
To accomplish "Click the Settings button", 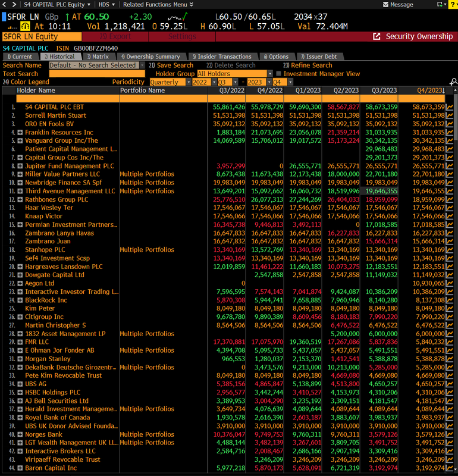I will point(182,36).
